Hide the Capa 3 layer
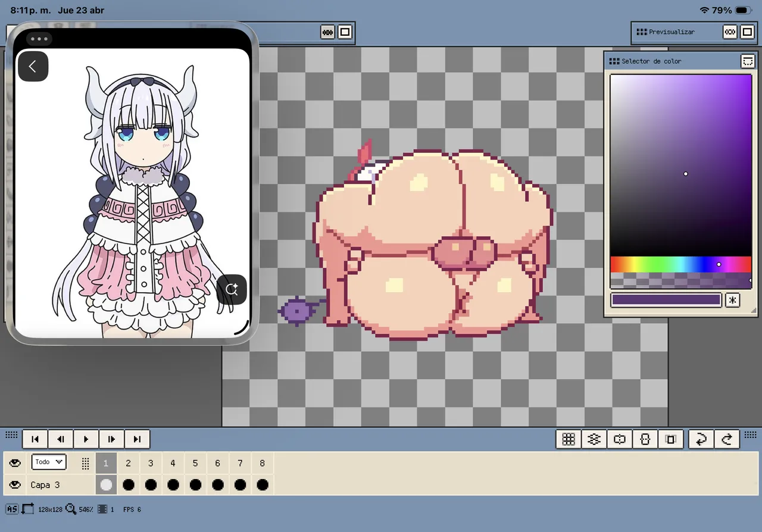 [x=15, y=485]
